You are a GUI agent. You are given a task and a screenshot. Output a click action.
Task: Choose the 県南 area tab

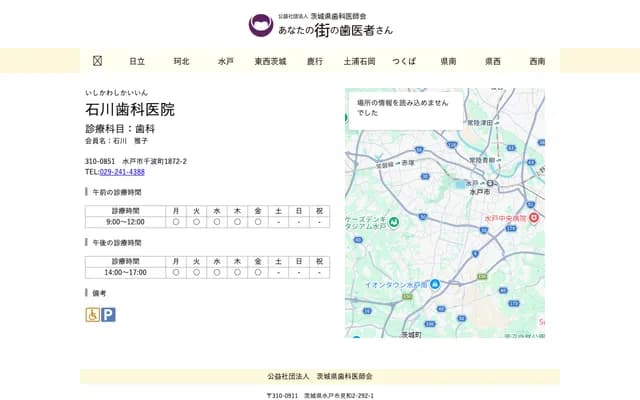448,61
